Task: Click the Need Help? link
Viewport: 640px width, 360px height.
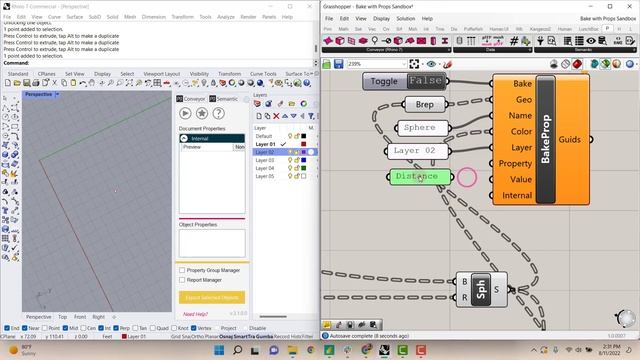Action: (195, 314)
